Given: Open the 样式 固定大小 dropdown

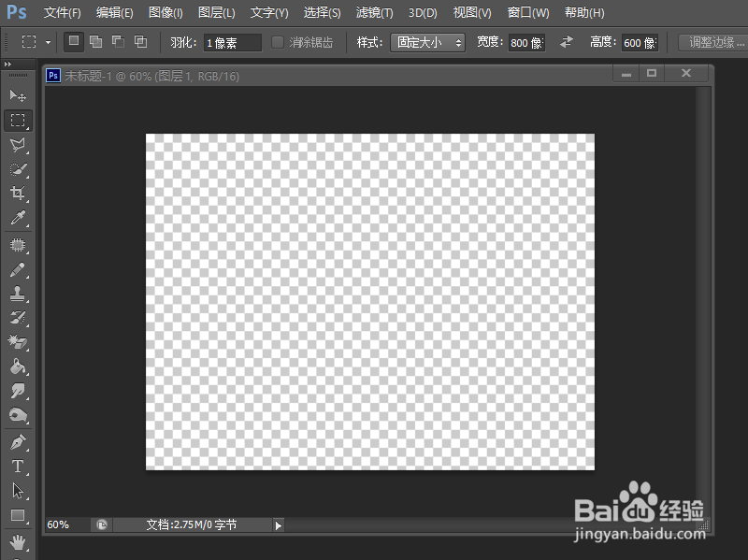Looking at the screenshot, I should [428, 42].
